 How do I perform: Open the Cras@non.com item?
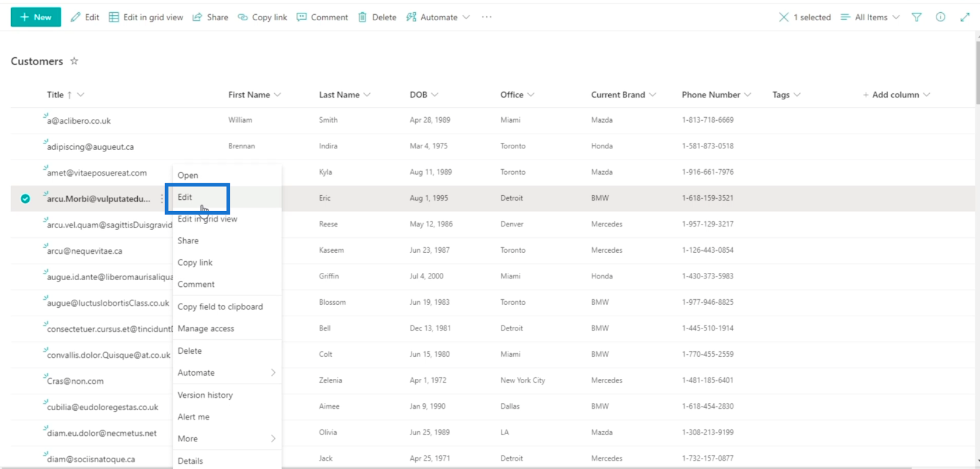75,381
